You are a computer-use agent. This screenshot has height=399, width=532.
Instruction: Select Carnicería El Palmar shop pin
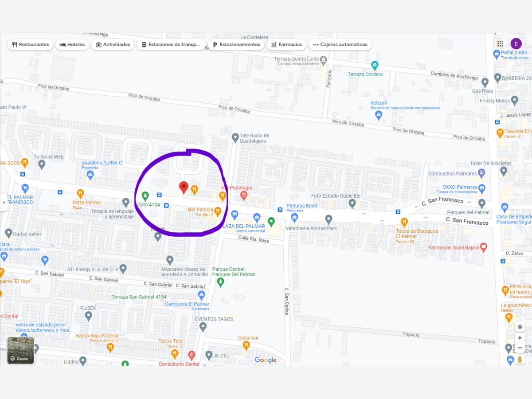[x=202, y=295]
